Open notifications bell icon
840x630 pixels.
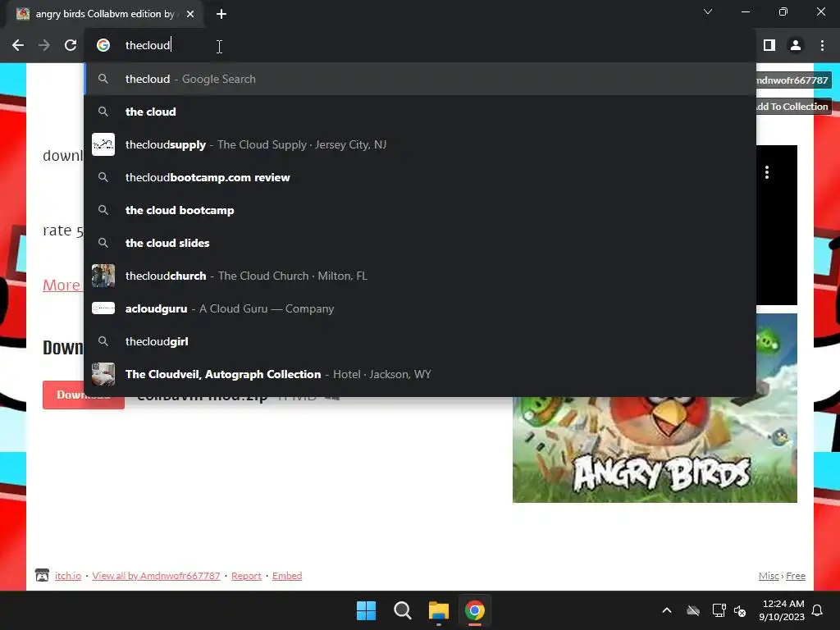click(818, 610)
